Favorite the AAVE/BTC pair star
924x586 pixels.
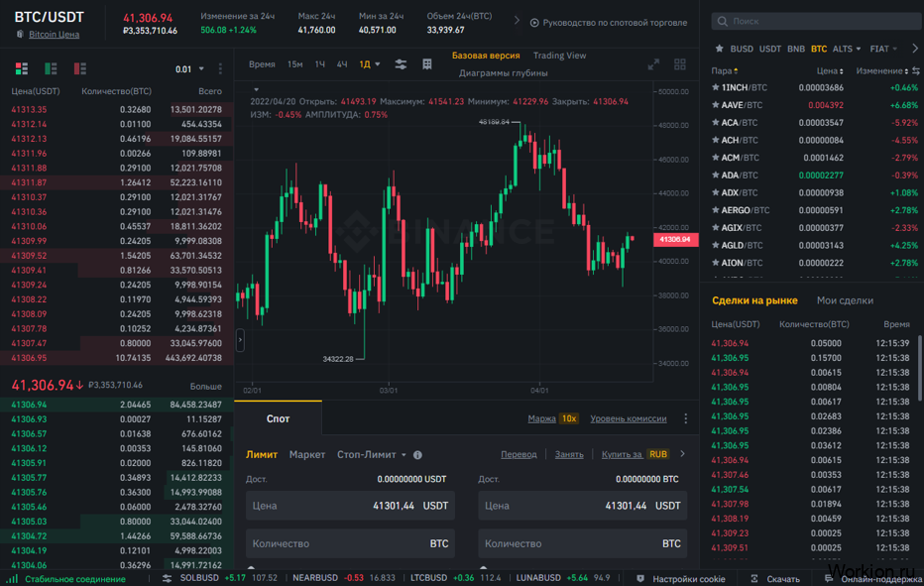point(715,105)
